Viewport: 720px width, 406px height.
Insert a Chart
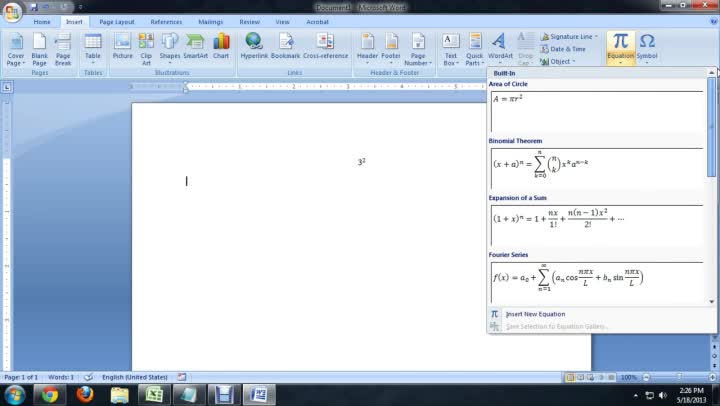[x=221, y=45]
